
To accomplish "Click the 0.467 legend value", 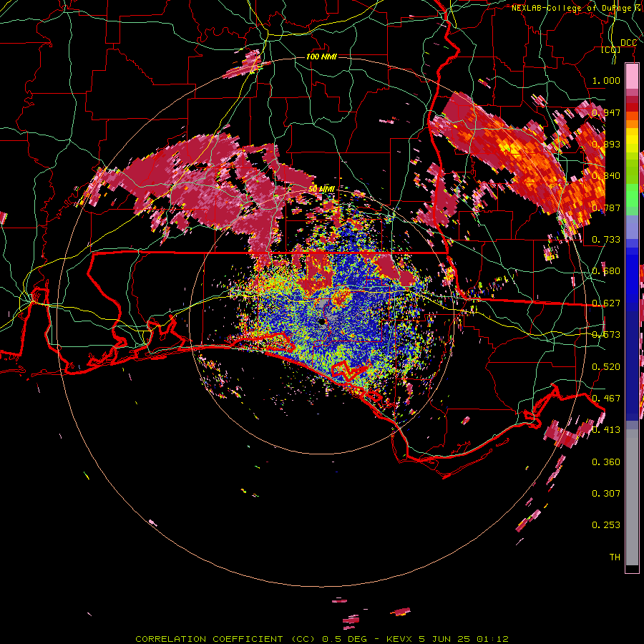I will click(x=606, y=398).
